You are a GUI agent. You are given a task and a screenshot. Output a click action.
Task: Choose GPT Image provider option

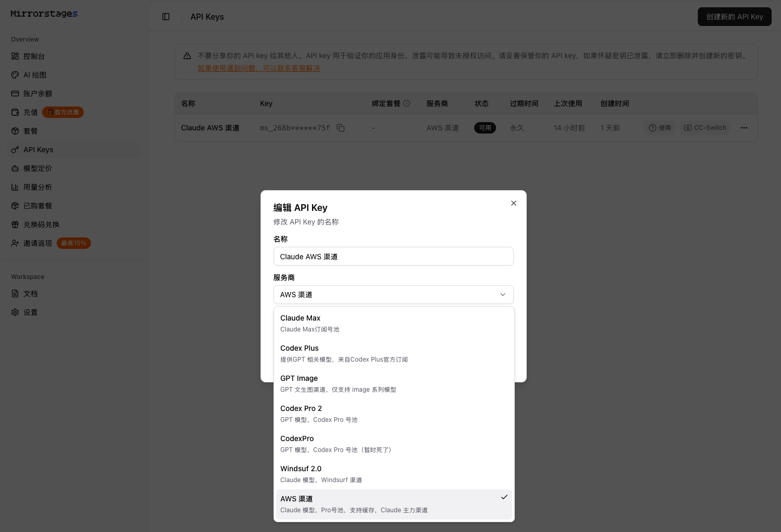(394, 383)
